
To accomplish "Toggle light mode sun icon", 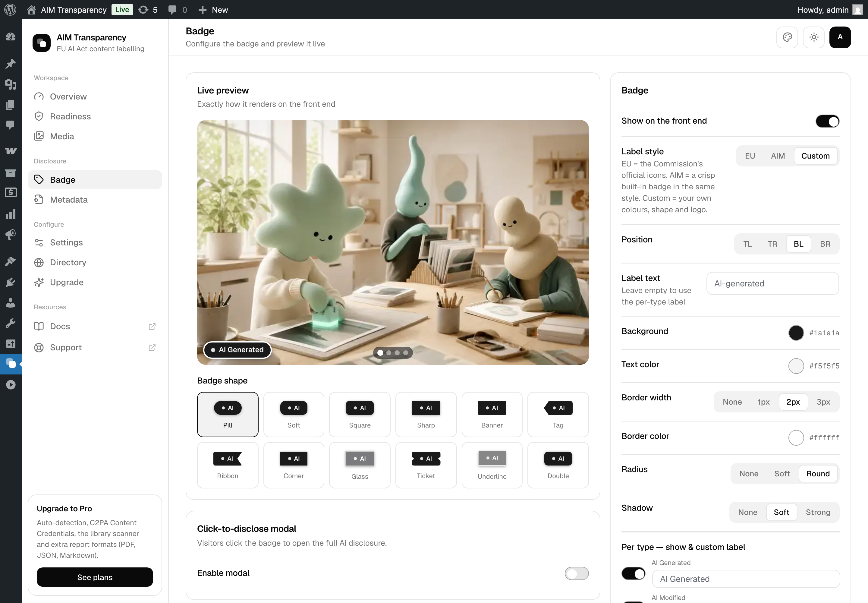I will click(814, 37).
